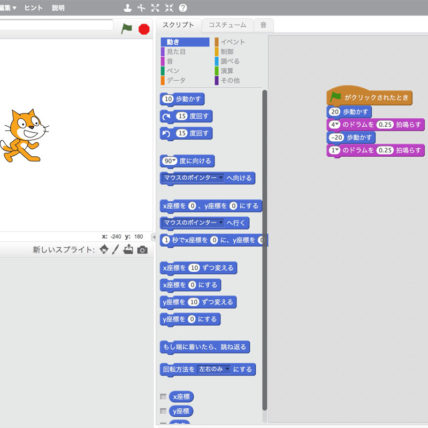Select the 見た目 block category
The height and width of the screenshot is (428, 428).
[x=185, y=52]
